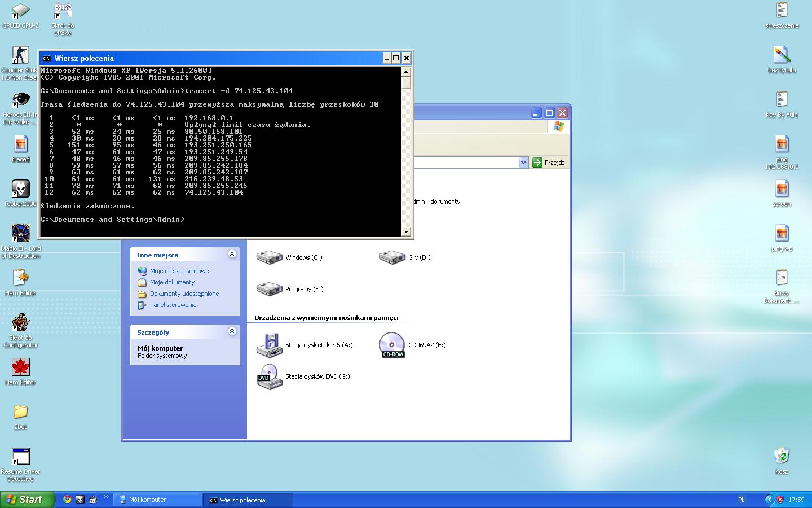Open Media Player Classic from quick launch
812x508 pixels.
pyautogui.click(x=93, y=500)
